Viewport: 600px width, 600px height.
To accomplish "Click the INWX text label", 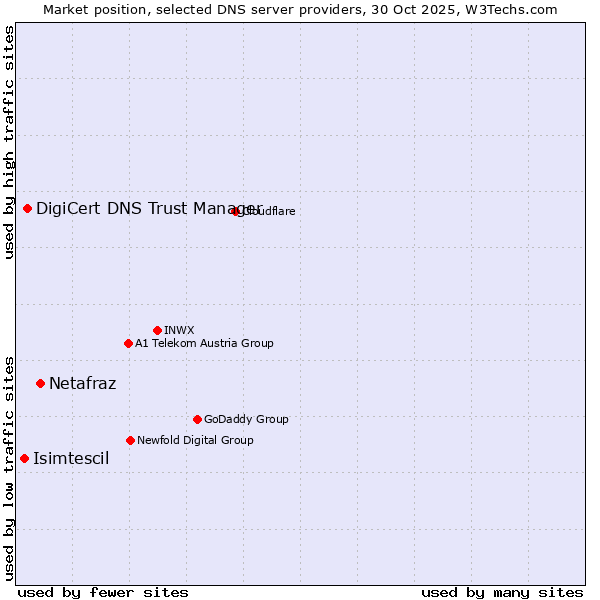I will [x=179, y=330].
